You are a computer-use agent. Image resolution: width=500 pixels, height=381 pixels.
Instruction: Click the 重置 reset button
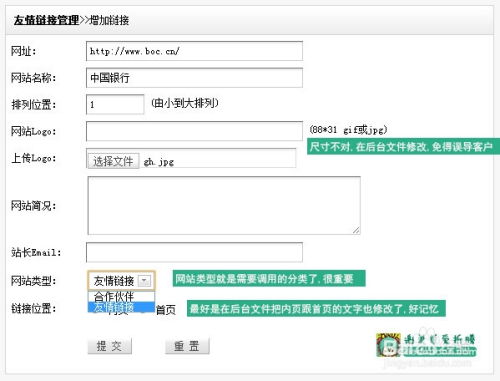187,346
